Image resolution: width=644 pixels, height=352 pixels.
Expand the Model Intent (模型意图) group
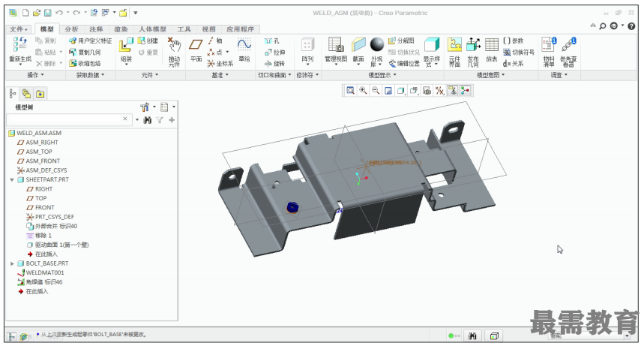(491, 75)
